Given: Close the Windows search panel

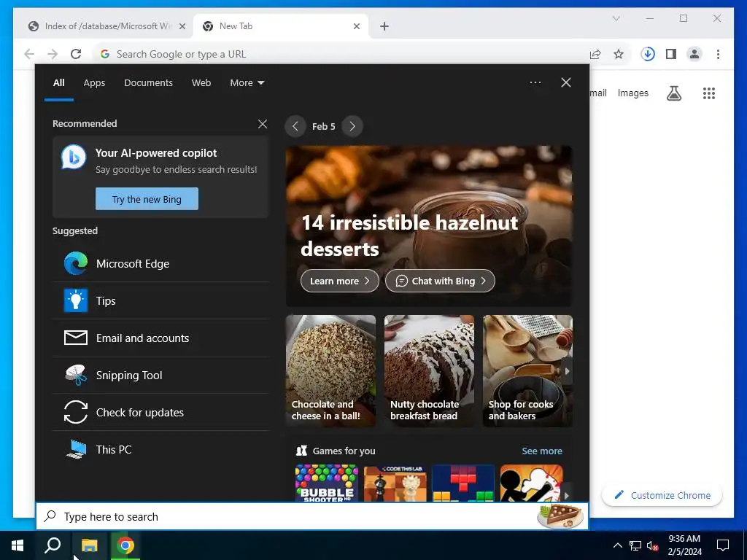Looking at the screenshot, I should click(566, 82).
